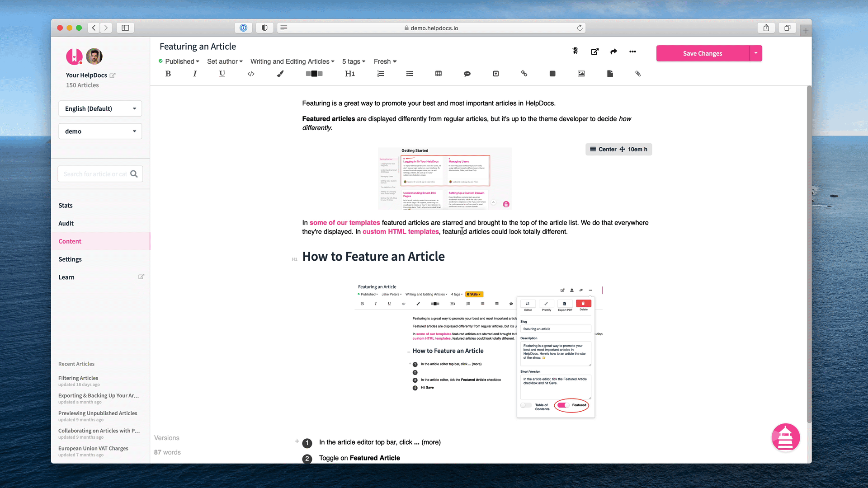
Task: Click Safari share button
Action: point(766,28)
